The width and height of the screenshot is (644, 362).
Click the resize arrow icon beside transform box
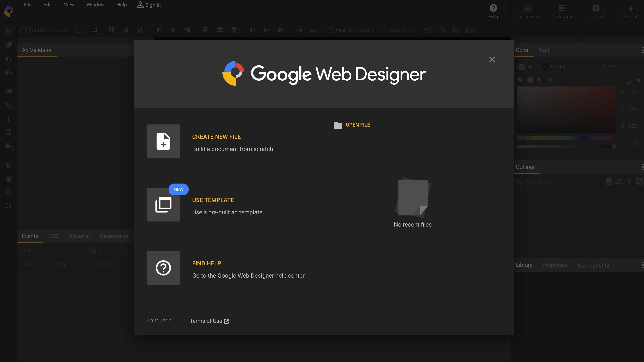[x=94, y=30]
